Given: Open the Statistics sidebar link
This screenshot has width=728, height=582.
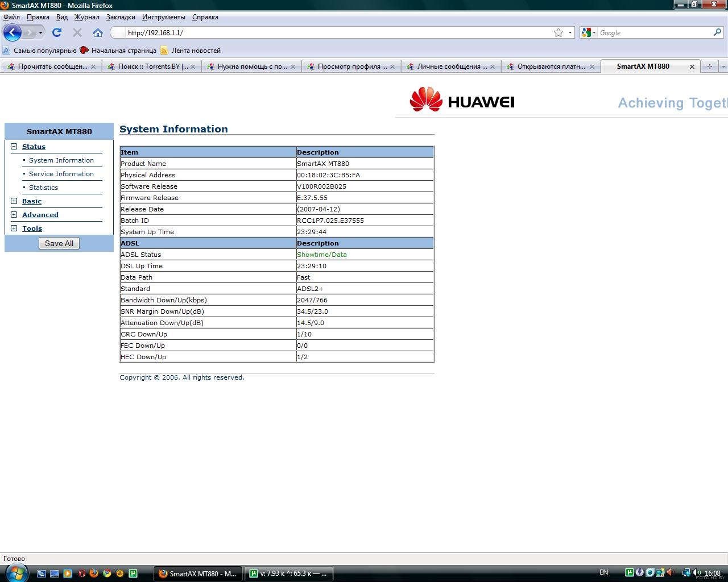Looking at the screenshot, I should click(43, 188).
